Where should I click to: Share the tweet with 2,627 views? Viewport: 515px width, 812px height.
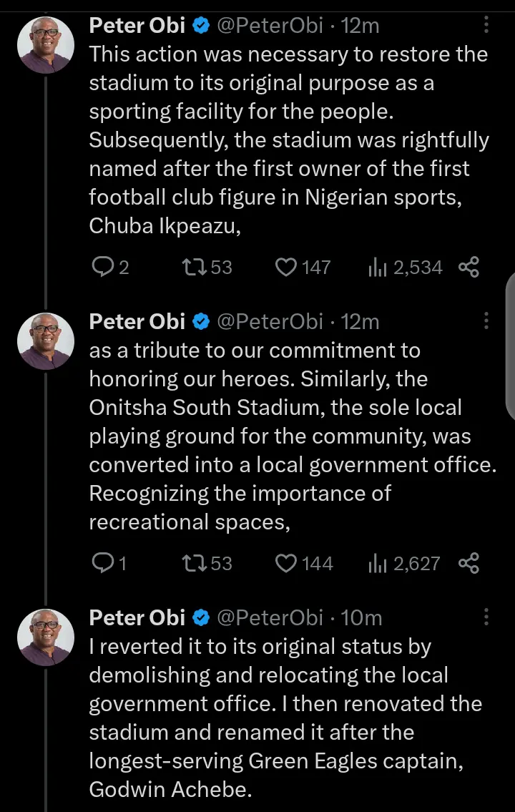(x=468, y=564)
